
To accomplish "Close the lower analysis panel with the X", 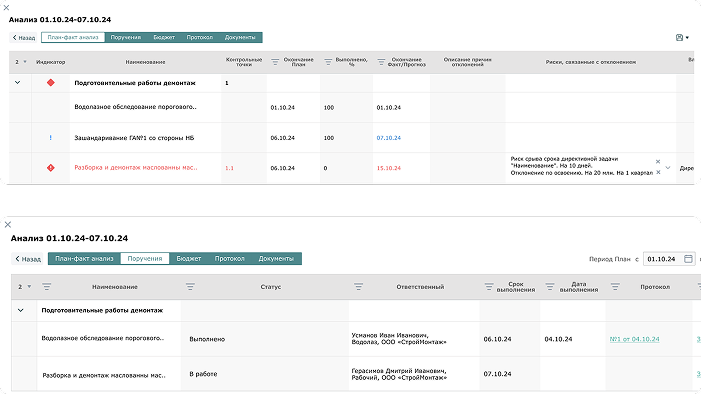I will pos(8,225).
